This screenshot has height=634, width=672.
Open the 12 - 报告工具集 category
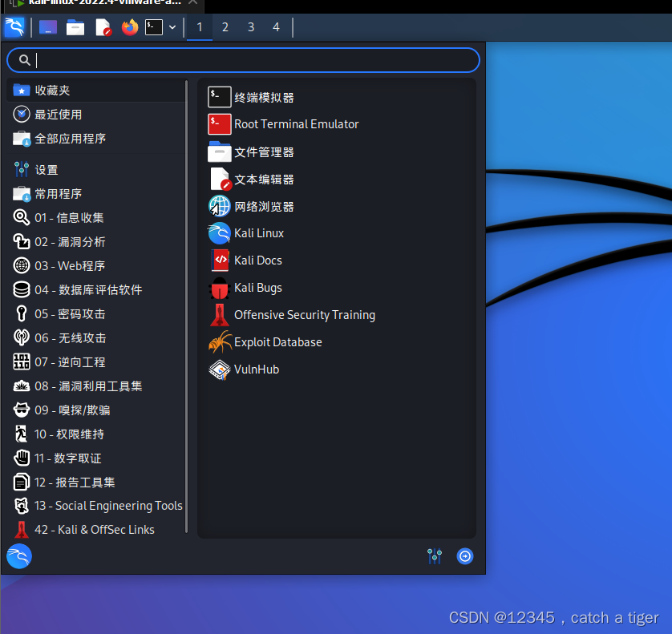click(x=96, y=482)
